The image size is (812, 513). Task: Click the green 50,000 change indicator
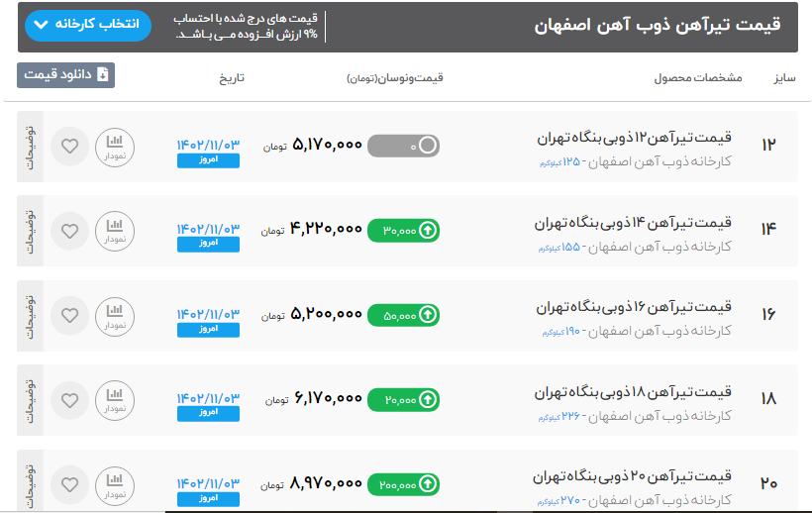(403, 315)
